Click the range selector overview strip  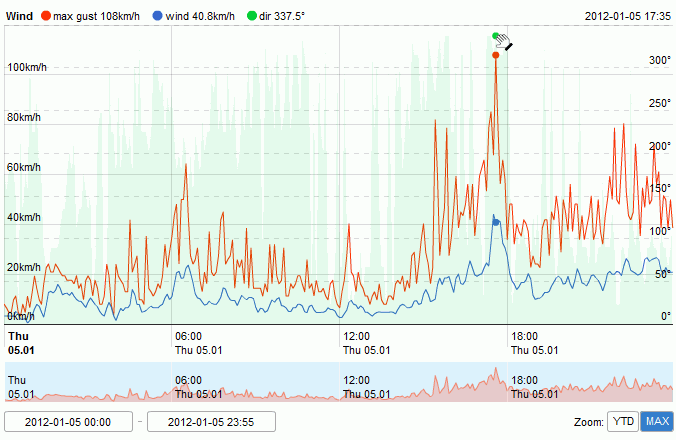(338, 382)
